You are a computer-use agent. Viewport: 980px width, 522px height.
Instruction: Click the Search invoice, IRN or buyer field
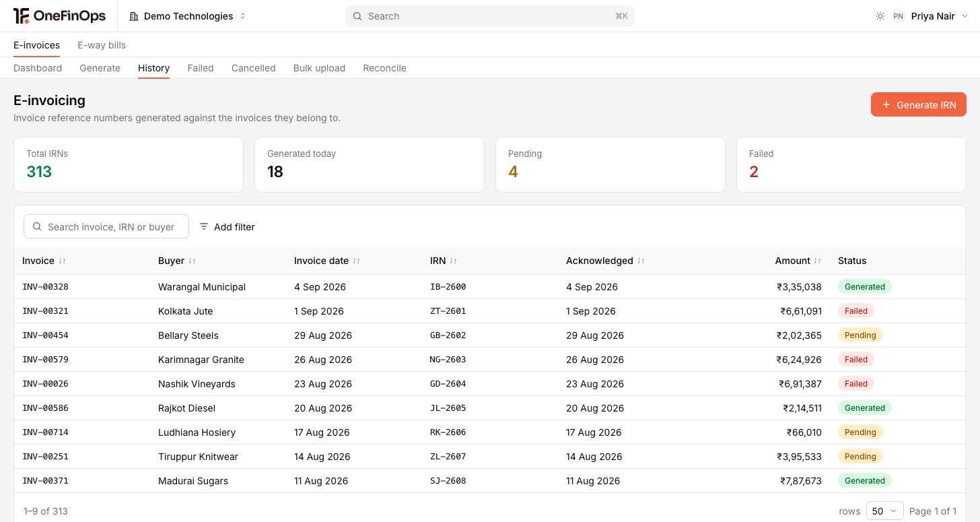click(x=106, y=227)
